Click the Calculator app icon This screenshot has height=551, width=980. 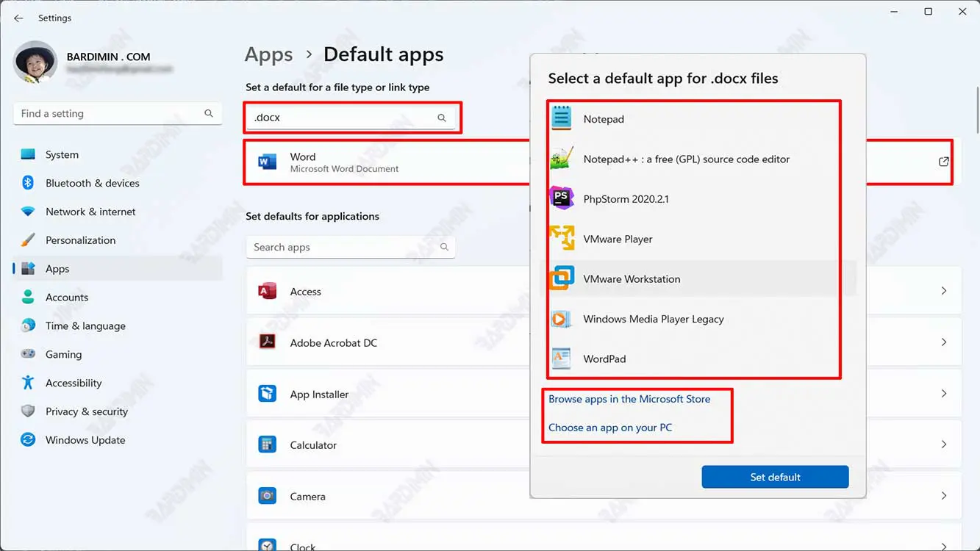[x=268, y=444]
